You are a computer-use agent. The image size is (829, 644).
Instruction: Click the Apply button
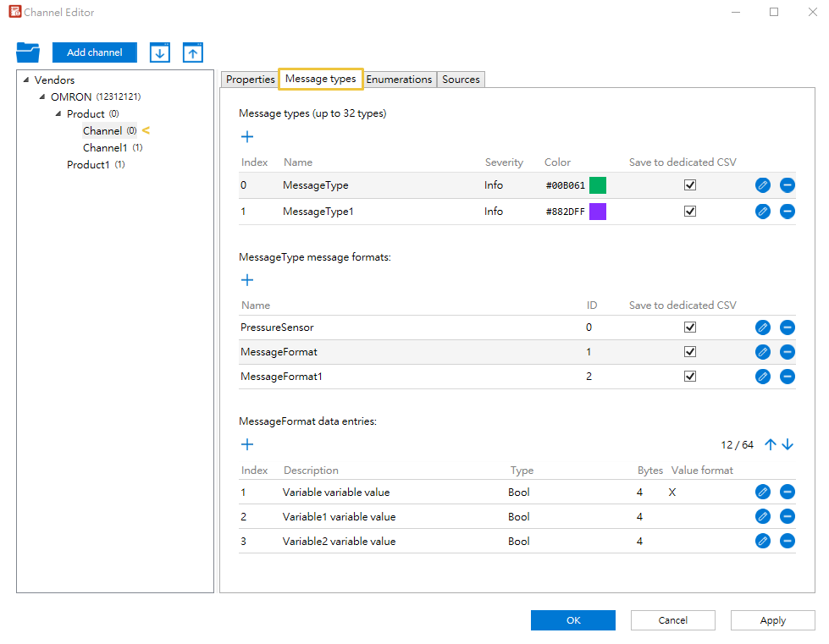tap(772, 620)
